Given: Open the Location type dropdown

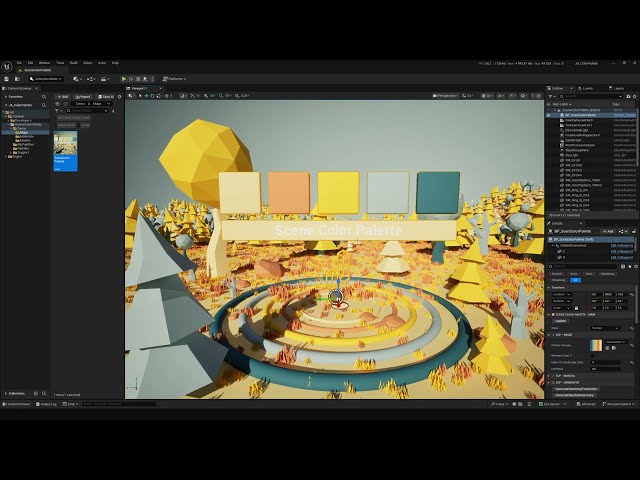Looking at the screenshot, I should (x=562, y=294).
